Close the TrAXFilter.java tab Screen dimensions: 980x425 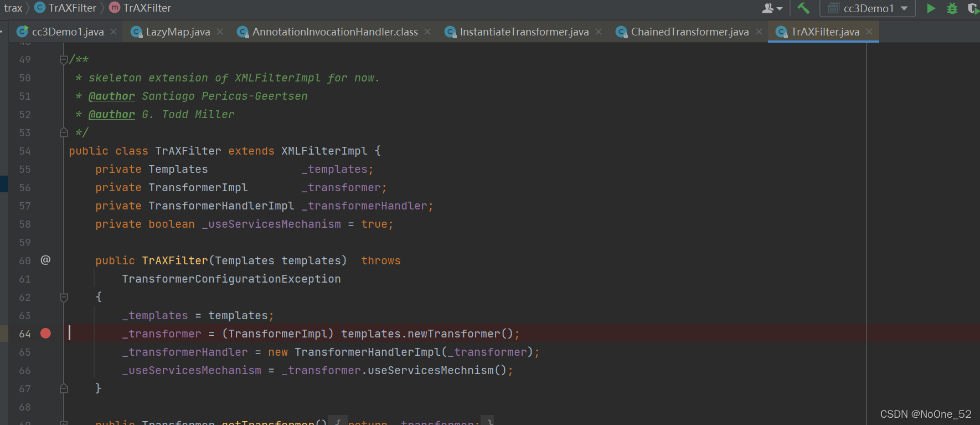(x=869, y=32)
